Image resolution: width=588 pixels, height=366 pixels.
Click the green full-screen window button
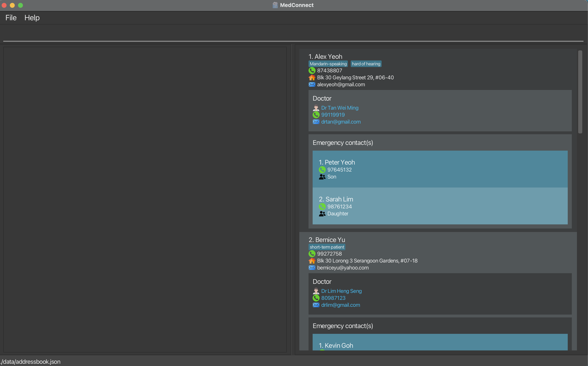(20, 5)
